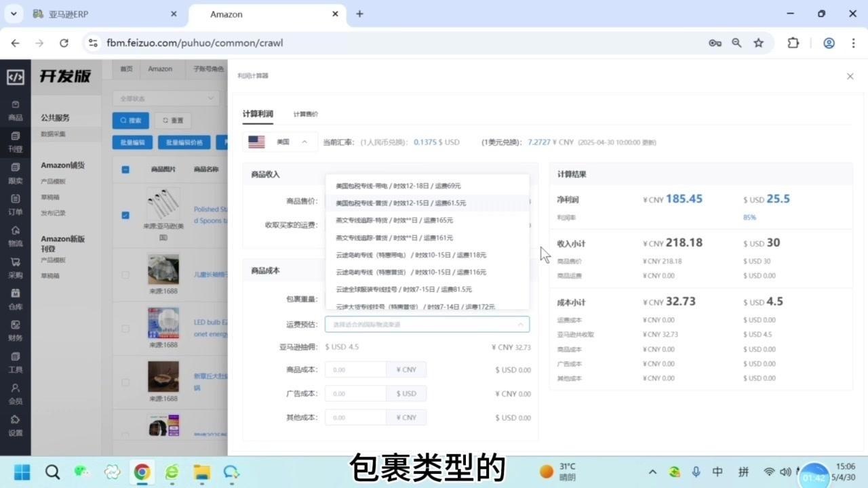The width and height of the screenshot is (868, 488).
Task: Uncheck the Polished spoons product checkbox
Action: pos(125,215)
